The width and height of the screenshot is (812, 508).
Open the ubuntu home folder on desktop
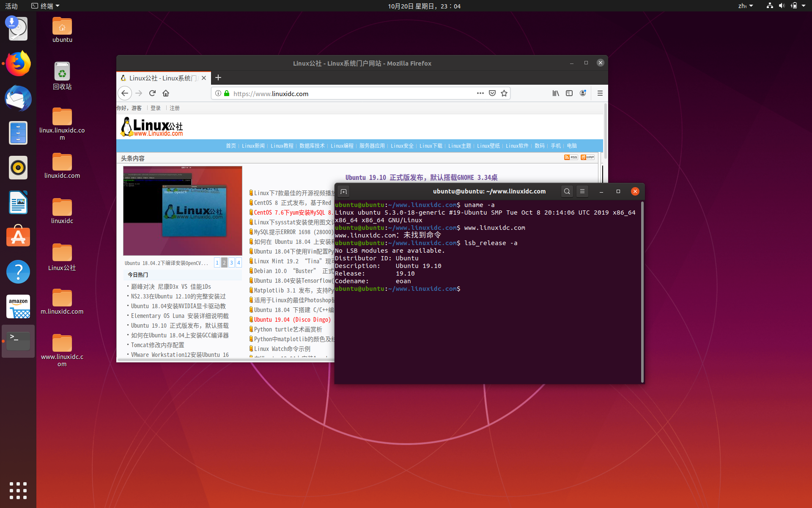[x=62, y=30]
